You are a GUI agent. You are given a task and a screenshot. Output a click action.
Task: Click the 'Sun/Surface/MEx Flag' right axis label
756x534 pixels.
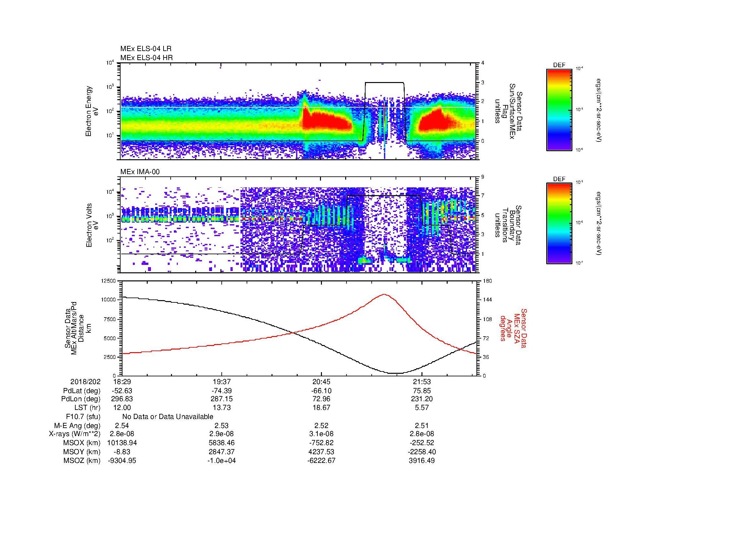[508, 111]
